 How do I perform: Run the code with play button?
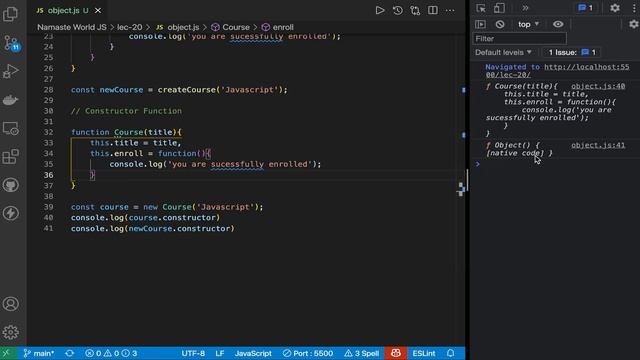click(x=380, y=10)
